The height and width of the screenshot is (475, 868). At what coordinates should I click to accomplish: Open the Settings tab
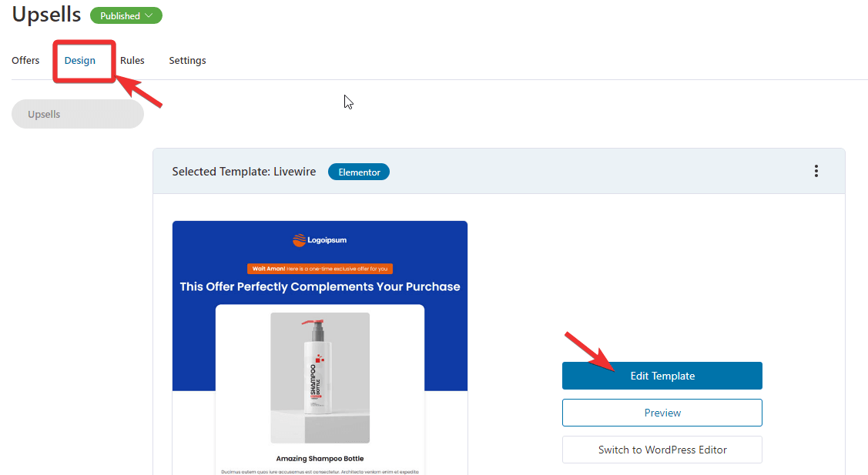pyautogui.click(x=187, y=60)
